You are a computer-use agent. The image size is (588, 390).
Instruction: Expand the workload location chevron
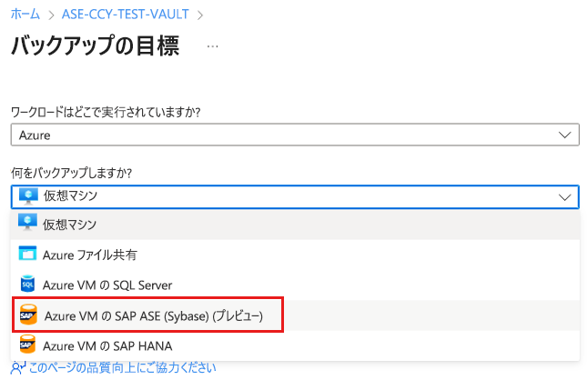(x=564, y=135)
